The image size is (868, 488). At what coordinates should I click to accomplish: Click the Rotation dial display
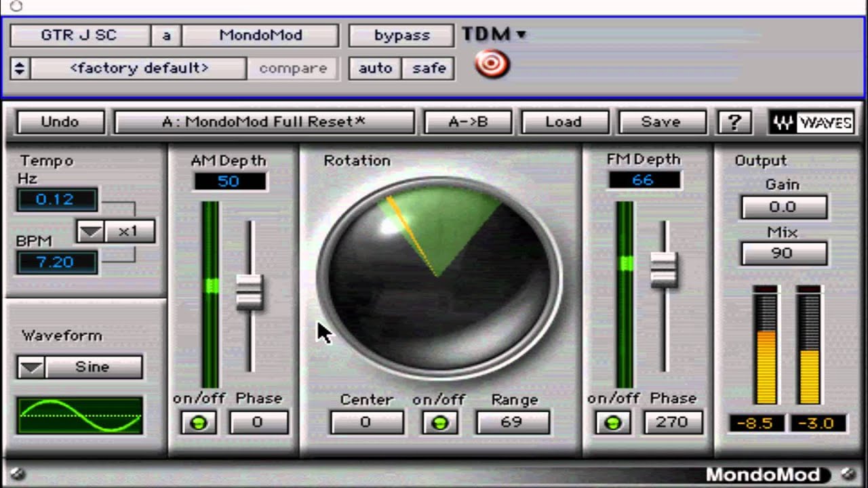click(439, 278)
